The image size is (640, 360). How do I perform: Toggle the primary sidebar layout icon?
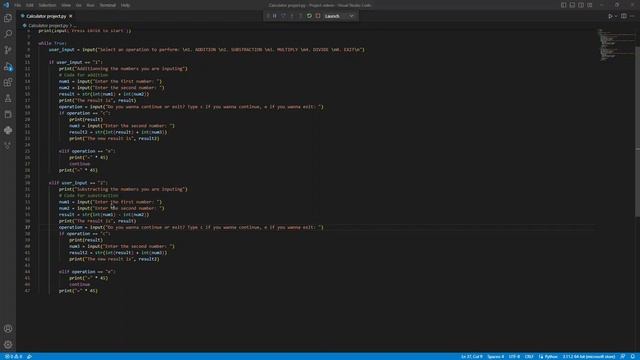coord(563,5)
